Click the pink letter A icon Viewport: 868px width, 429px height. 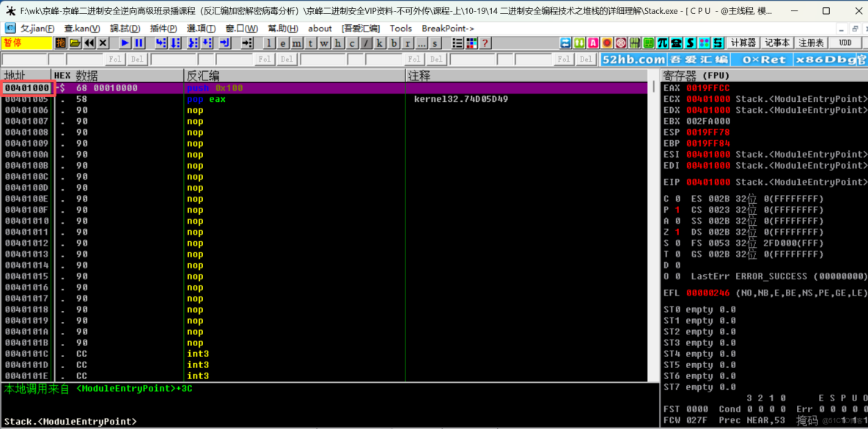click(x=593, y=43)
